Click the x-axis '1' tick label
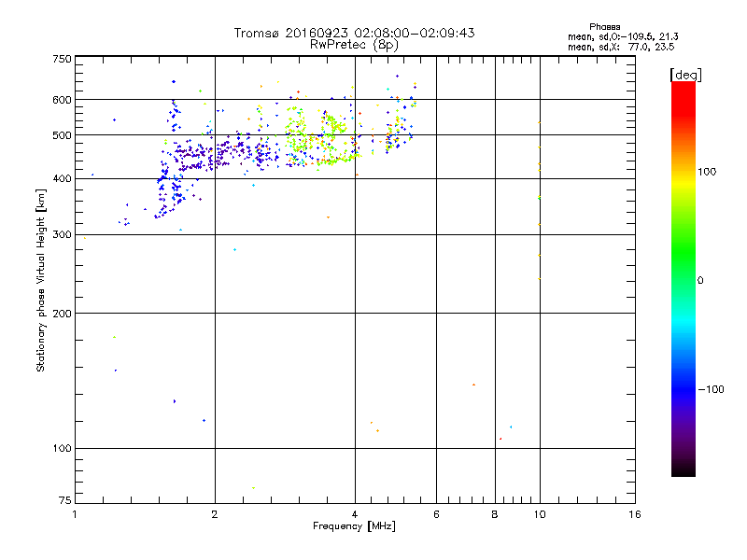 75,514
